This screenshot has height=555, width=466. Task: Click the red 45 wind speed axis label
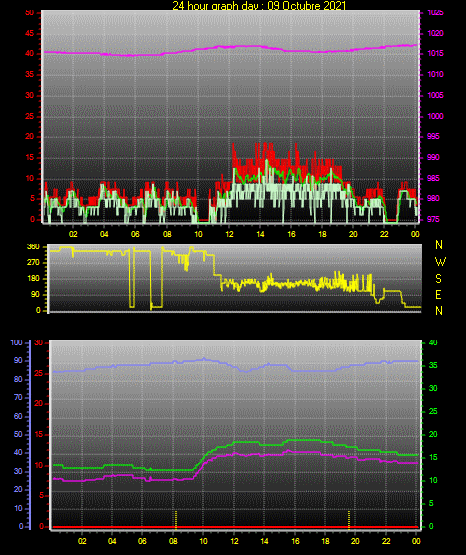point(30,33)
